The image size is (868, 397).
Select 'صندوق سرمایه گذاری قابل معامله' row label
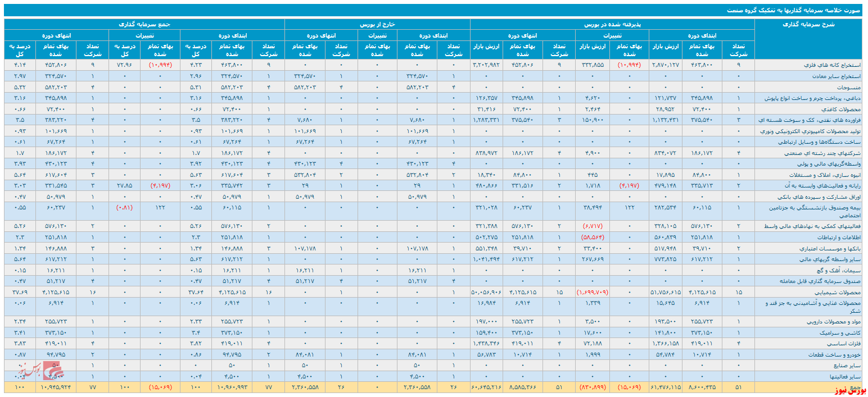[x=819, y=281]
